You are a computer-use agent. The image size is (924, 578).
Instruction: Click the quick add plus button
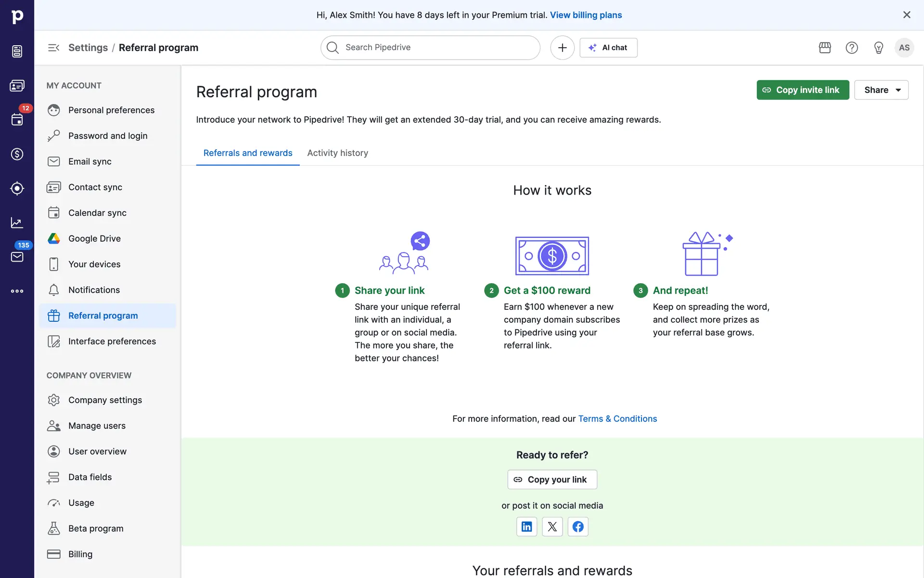[x=562, y=48]
